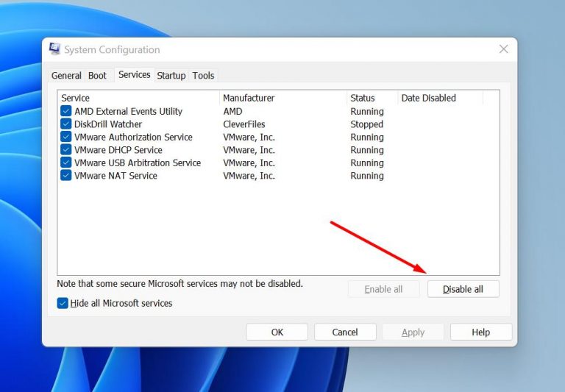Sort list by Service column header
This screenshot has height=392, width=565.
pos(138,98)
